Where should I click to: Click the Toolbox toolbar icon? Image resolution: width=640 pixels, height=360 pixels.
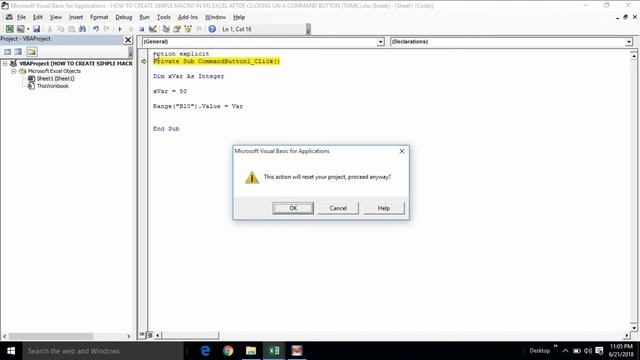coord(199,29)
